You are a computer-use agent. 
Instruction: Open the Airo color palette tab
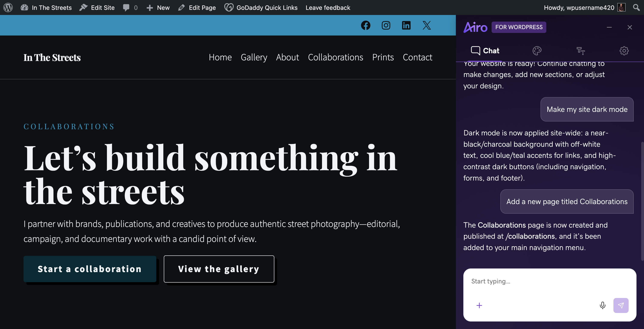[537, 51]
